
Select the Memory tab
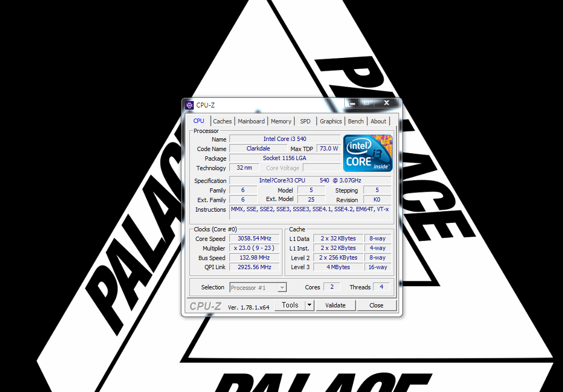281,121
